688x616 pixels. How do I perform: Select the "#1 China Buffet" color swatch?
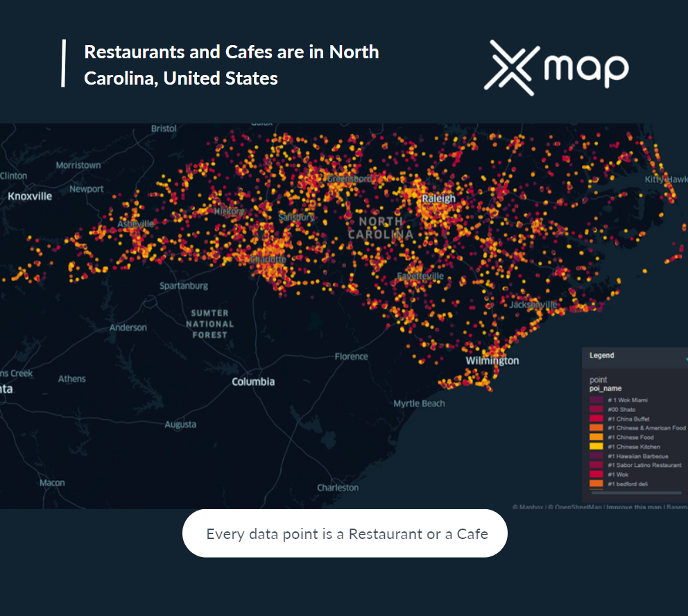pyautogui.click(x=595, y=418)
